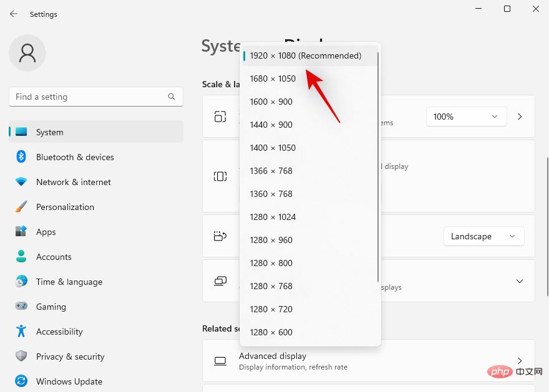The height and width of the screenshot is (392, 549).
Task: Go back using the back arrow
Action: 14,14
